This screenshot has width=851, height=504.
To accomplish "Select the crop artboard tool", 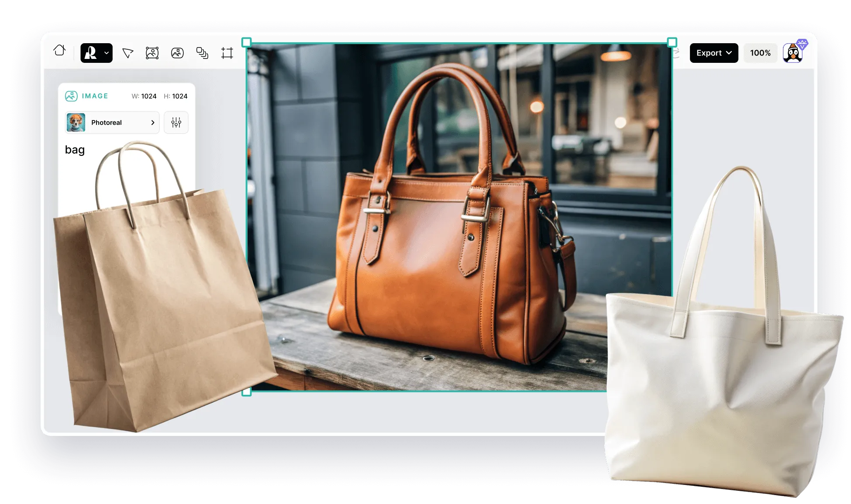I will coord(227,53).
